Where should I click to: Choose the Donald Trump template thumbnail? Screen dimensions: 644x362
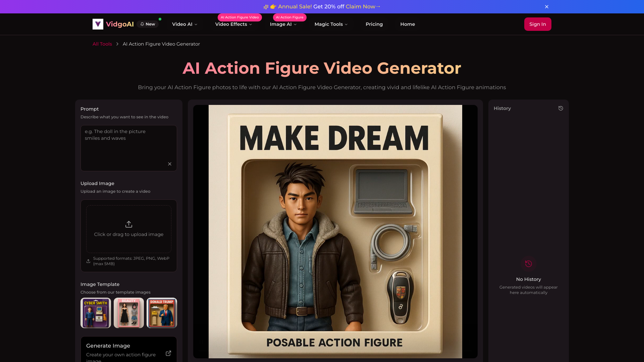162,313
